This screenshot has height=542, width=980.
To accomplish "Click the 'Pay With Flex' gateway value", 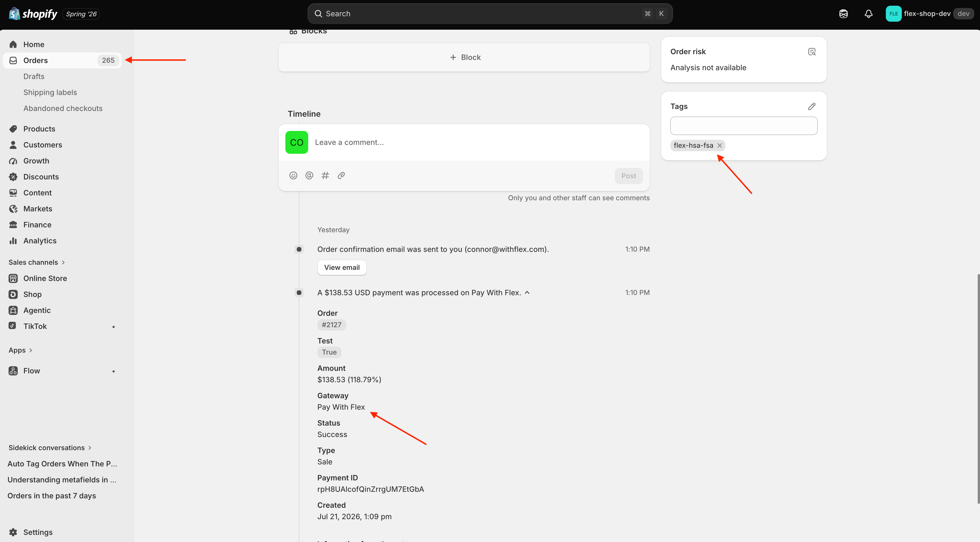I will (x=341, y=407).
